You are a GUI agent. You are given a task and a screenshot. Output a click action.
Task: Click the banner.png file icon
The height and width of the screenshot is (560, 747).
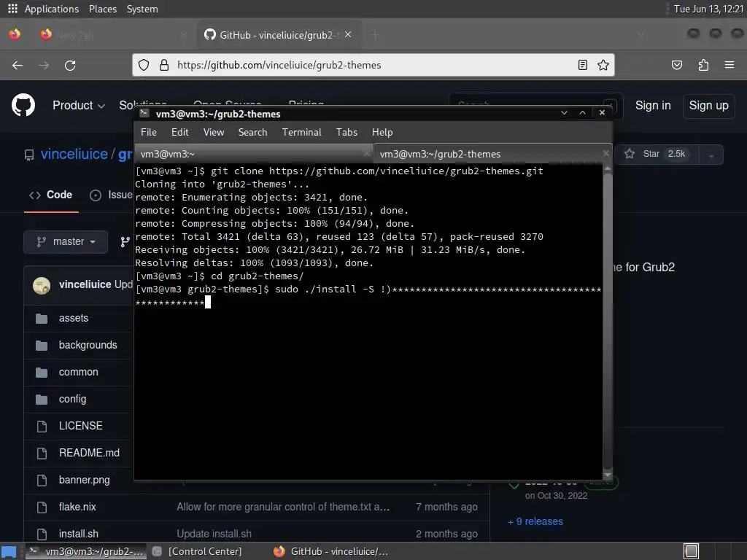tap(42, 480)
